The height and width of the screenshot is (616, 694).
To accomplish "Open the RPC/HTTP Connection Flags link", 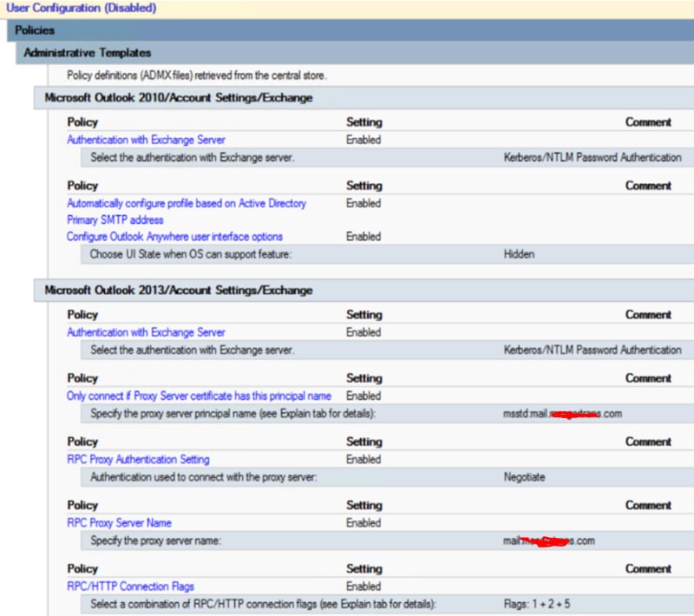I will click(130, 587).
